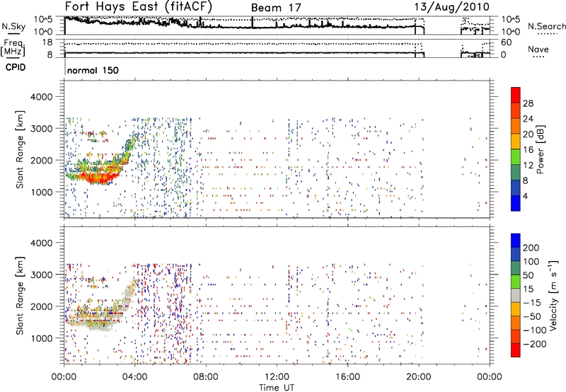Click the '-15' velocity colorbar tick
Screen dimensions: 566x392
coord(532,302)
